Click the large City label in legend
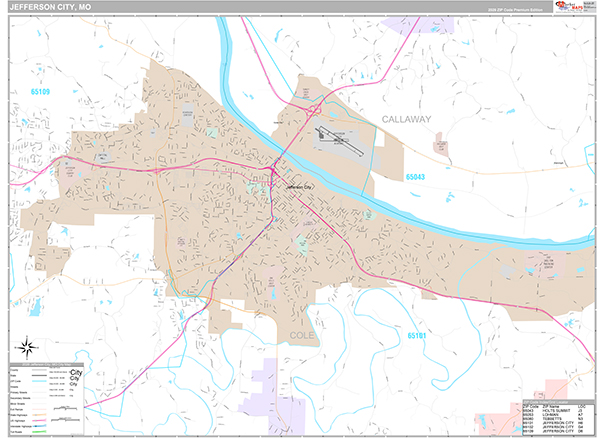Image resolution: width=600 pixels, height=438 pixels. point(75,372)
